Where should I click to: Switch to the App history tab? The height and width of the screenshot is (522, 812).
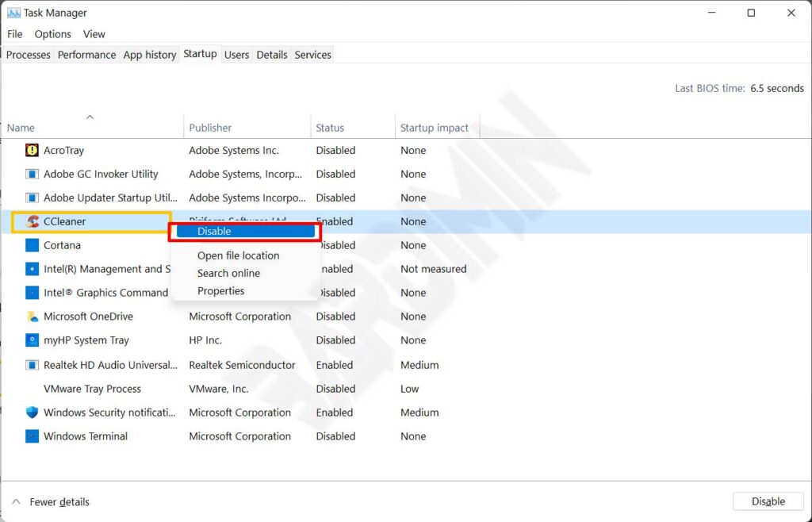150,55
